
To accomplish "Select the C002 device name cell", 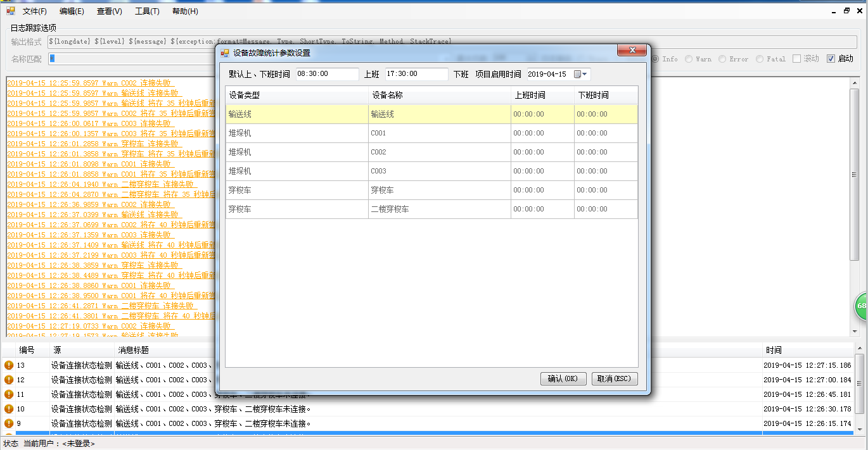I will coord(440,152).
